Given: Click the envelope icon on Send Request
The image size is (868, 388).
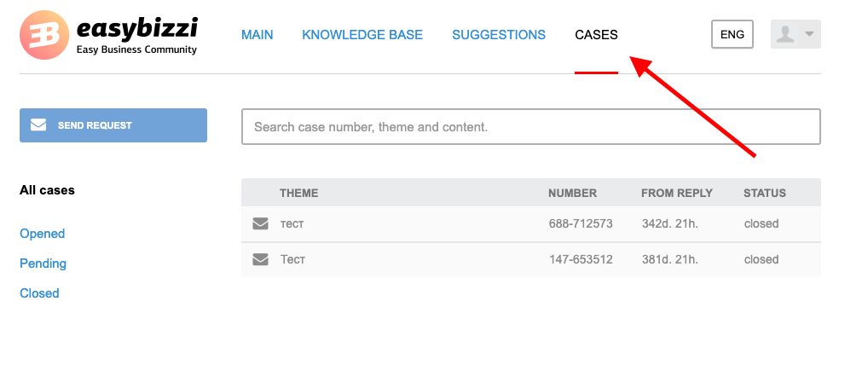Looking at the screenshot, I should [x=38, y=125].
